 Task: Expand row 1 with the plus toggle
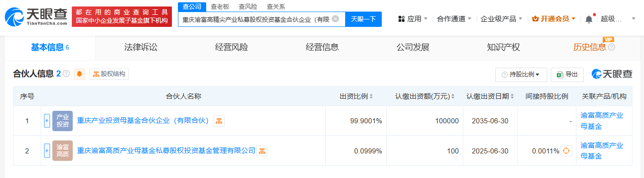pos(47,121)
